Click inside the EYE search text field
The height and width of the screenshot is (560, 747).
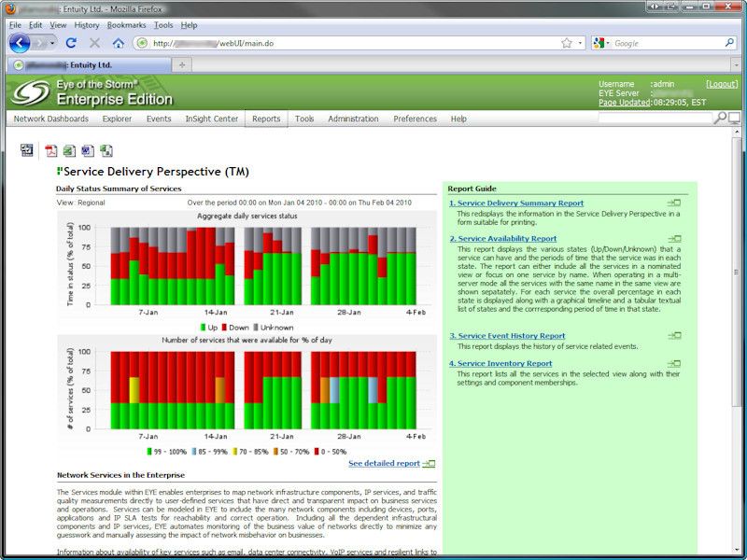654,119
